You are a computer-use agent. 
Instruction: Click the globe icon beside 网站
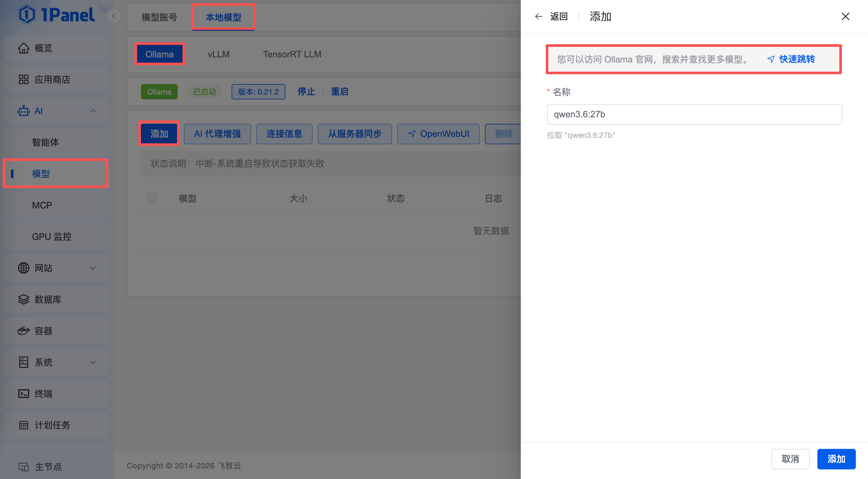24,268
